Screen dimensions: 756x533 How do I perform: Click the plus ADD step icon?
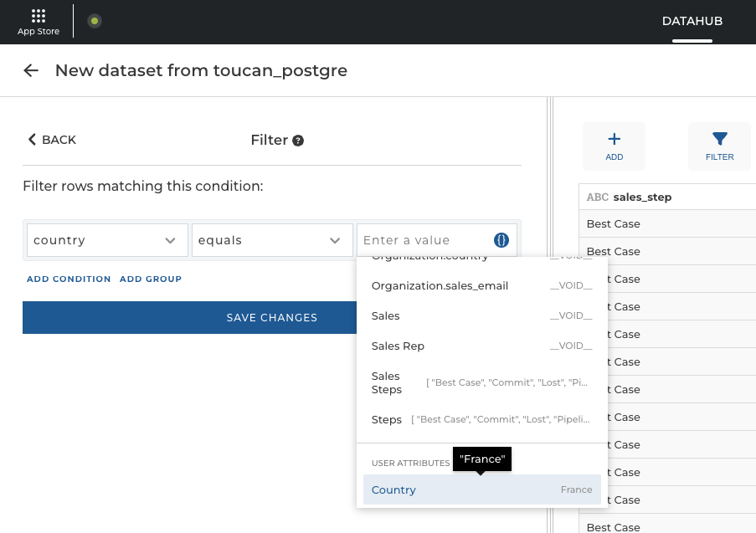tap(614, 140)
